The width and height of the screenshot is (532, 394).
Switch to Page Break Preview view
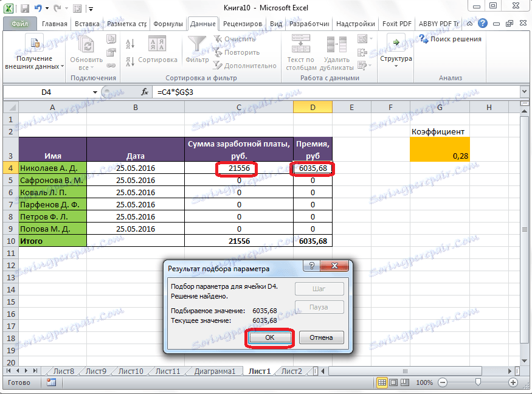(404, 382)
